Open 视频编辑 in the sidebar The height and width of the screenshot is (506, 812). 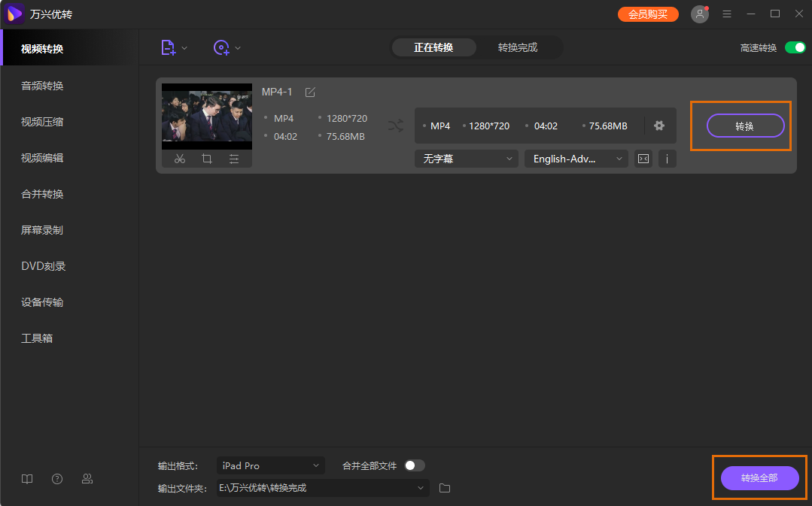[42, 158]
